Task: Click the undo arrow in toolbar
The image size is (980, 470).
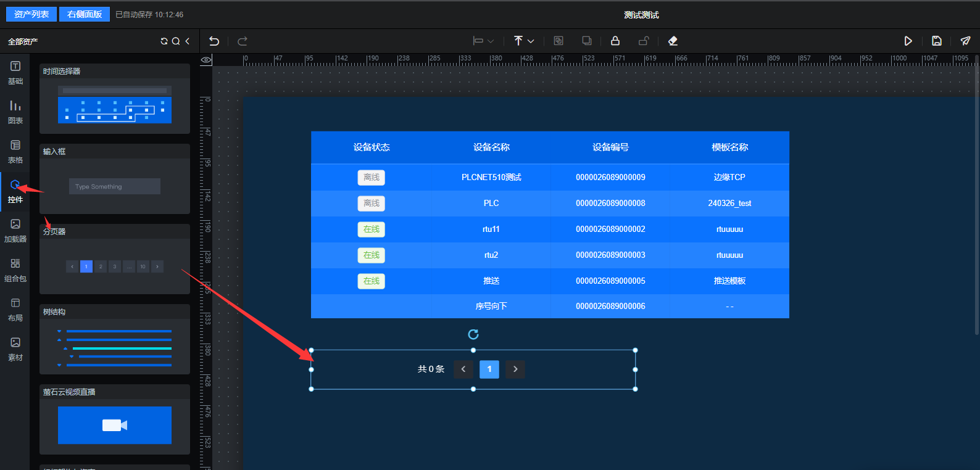Action: tap(214, 41)
